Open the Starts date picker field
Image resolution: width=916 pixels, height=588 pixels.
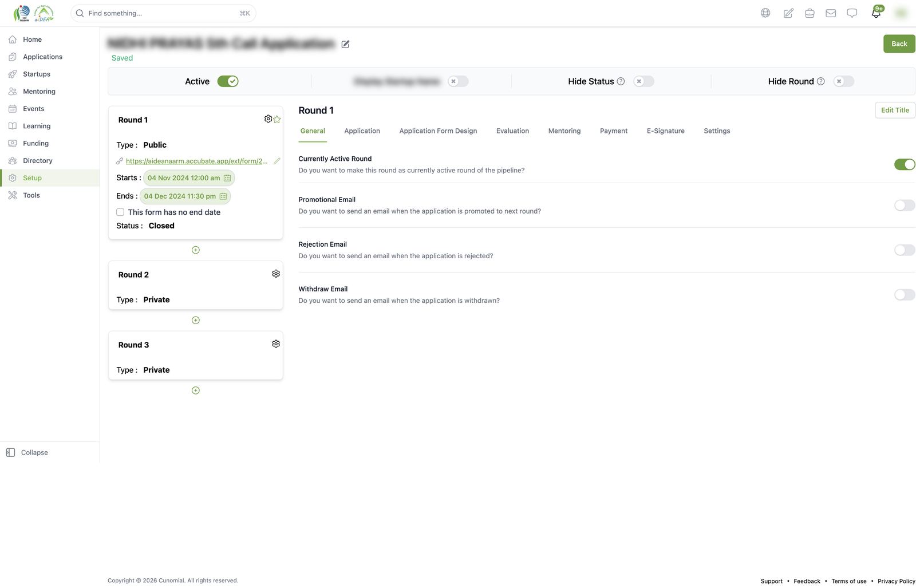(189, 178)
